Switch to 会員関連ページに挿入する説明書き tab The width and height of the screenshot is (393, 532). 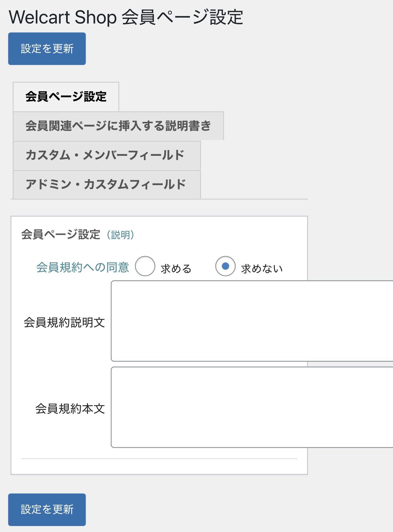coord(118,126)
